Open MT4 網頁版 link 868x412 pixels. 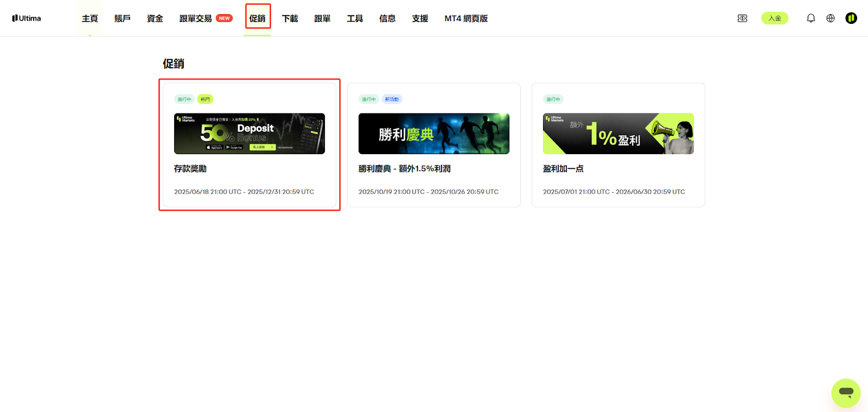coord(465,18)
